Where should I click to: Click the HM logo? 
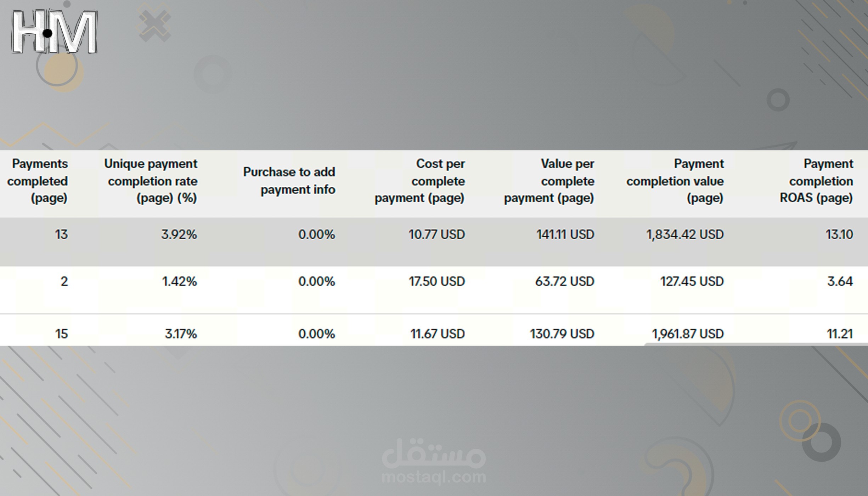tap(54, 32)
